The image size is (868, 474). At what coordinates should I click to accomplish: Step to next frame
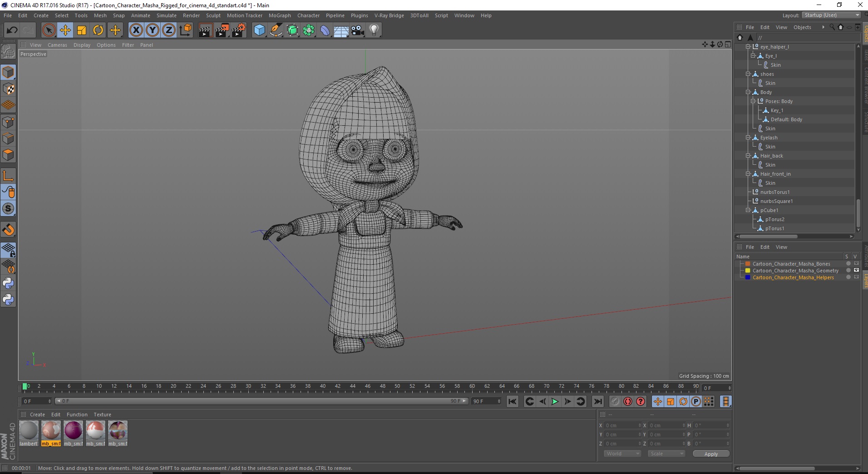click(x=567, y=401)
